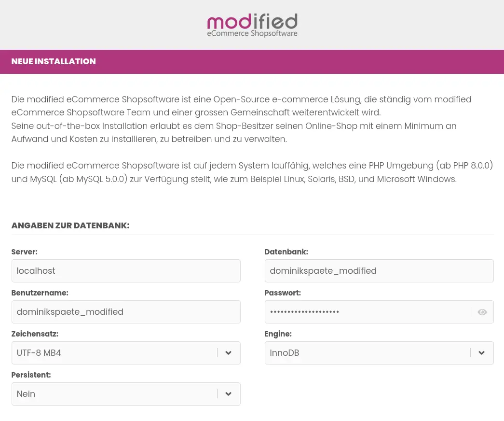The image size is (504, 421).
Task: Click the Persistent: field label
Action: tap(31, 375)
